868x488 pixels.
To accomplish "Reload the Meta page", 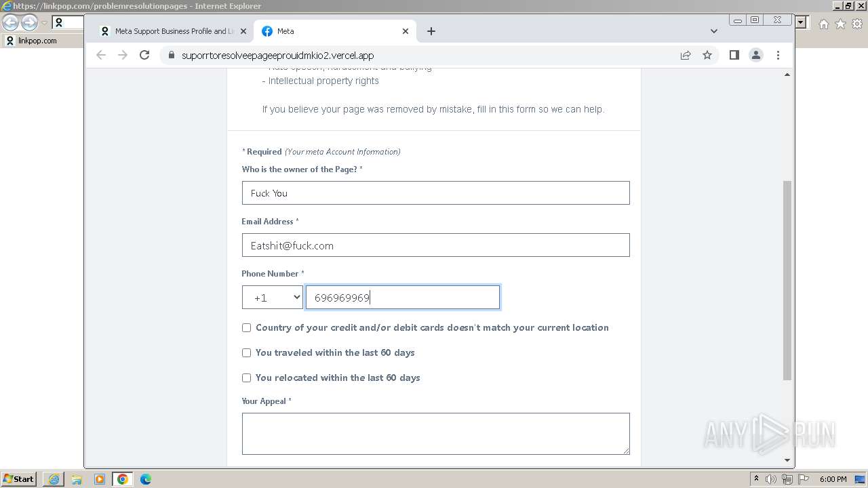I will 144,56.
